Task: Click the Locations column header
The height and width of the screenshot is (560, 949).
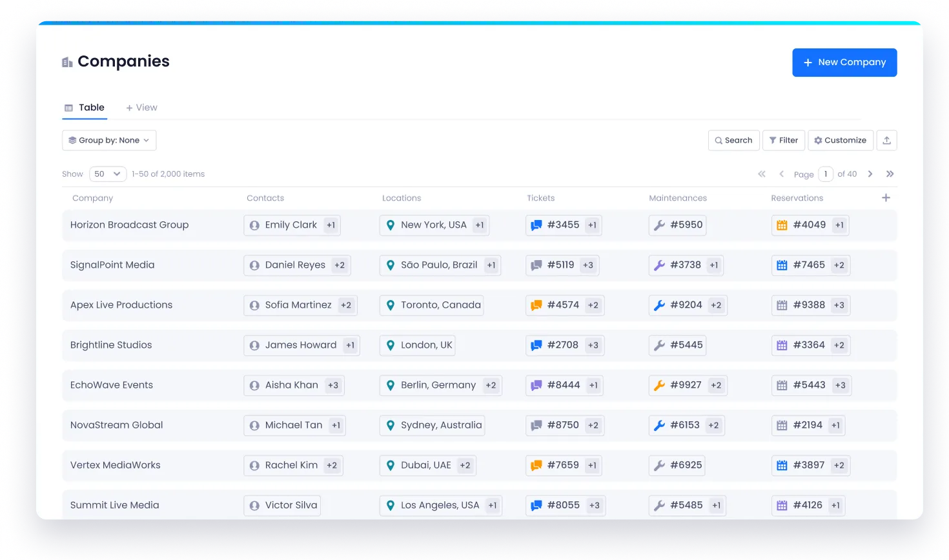Action: pyautogui.click(x=402, y=198)
